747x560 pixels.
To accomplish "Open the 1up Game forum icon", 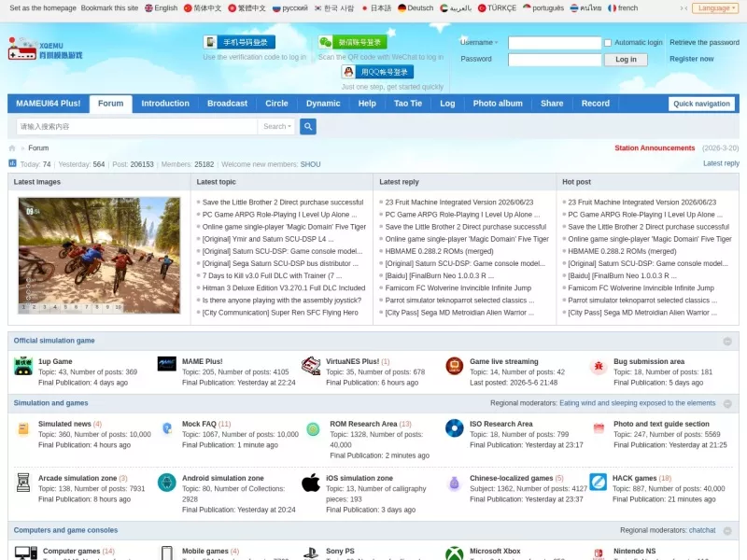I will coord(22,366).
